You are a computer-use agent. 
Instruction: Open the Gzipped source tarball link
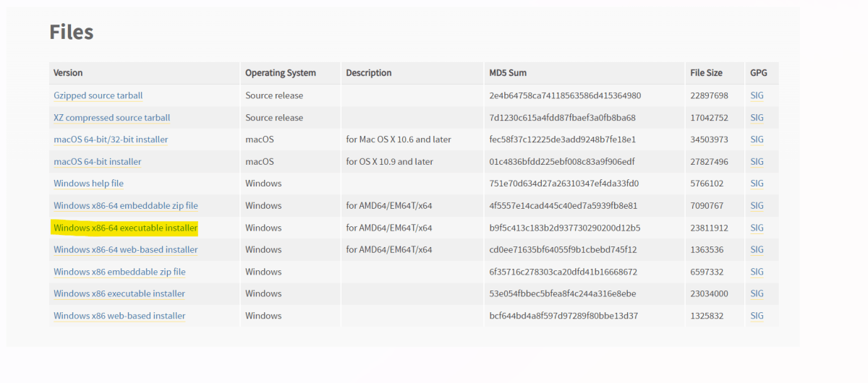[x=98, y=95]
